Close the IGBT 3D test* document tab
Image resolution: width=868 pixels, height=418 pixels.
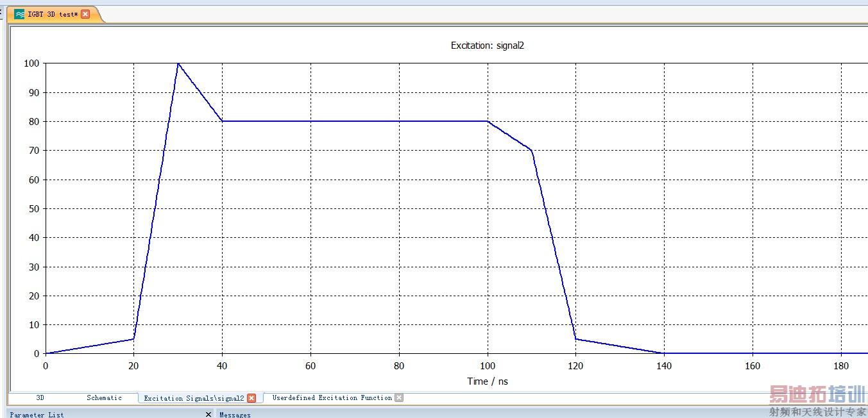click(x=85, y=14)
